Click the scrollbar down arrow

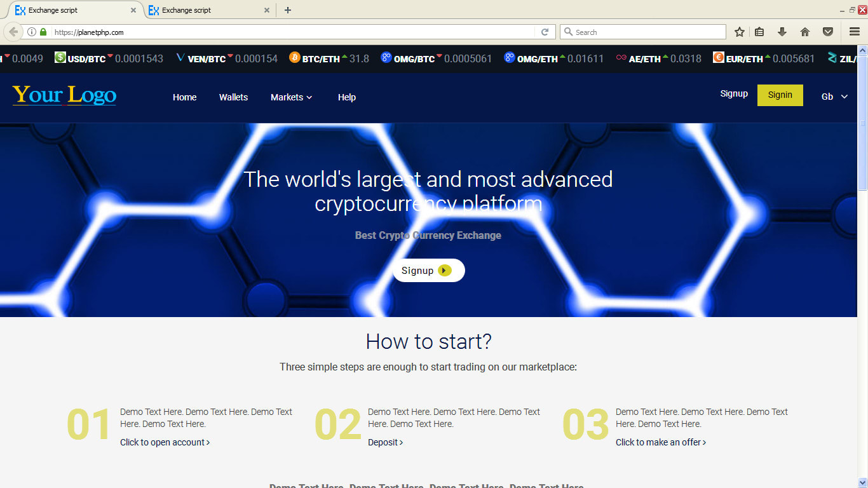[x=863, y=483]
